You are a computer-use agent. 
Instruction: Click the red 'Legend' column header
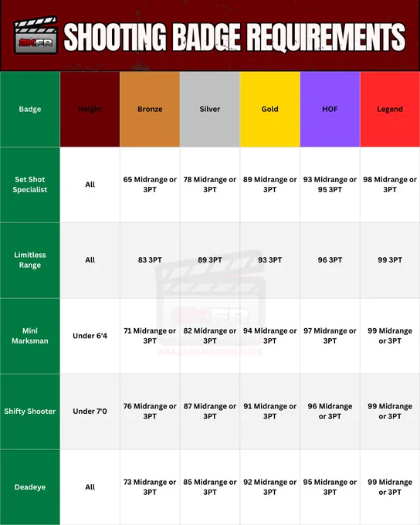390,109
